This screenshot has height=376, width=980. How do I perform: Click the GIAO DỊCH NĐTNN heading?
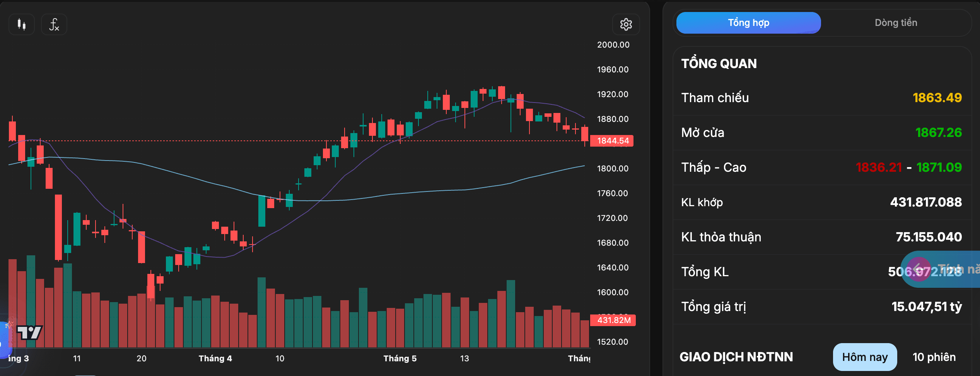(x=736, y=357)
